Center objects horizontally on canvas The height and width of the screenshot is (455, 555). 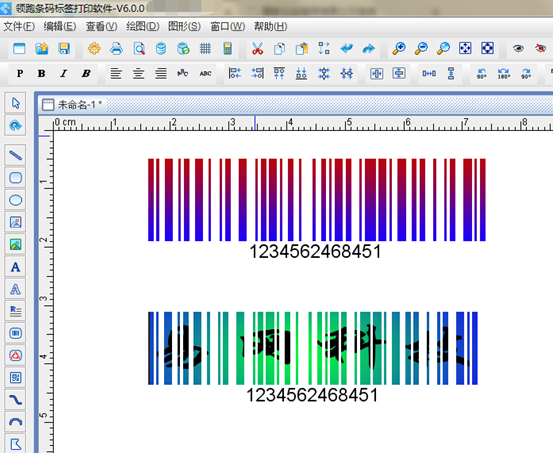(377, 73)
